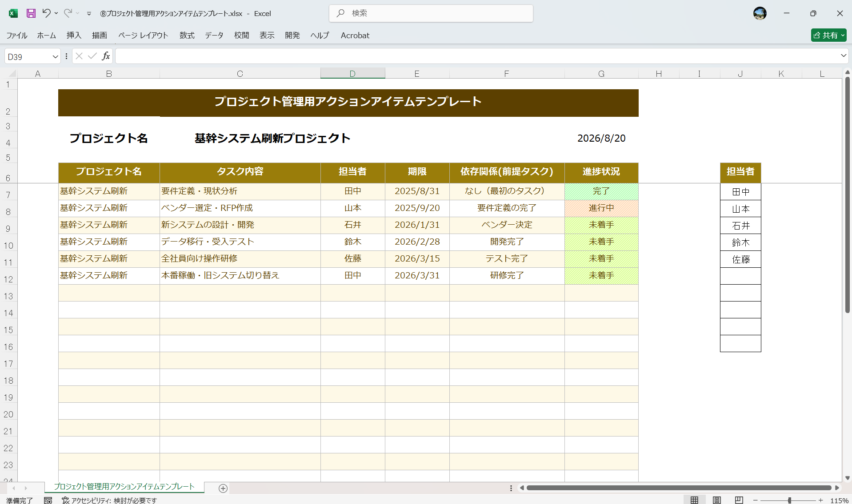852x504 pixels.
Task: Click the Undo arrow icon
Action: (46, 13)
